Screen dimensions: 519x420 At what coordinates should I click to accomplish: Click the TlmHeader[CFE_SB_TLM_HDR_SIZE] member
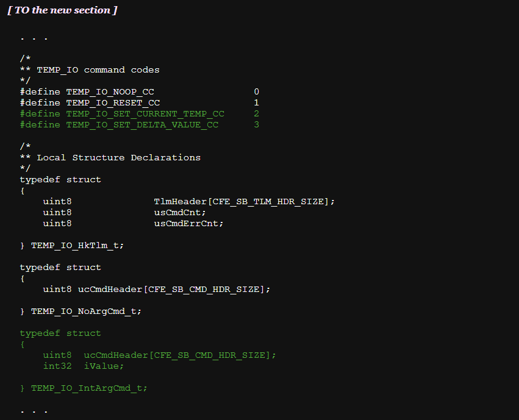click(x=244, y=202)
